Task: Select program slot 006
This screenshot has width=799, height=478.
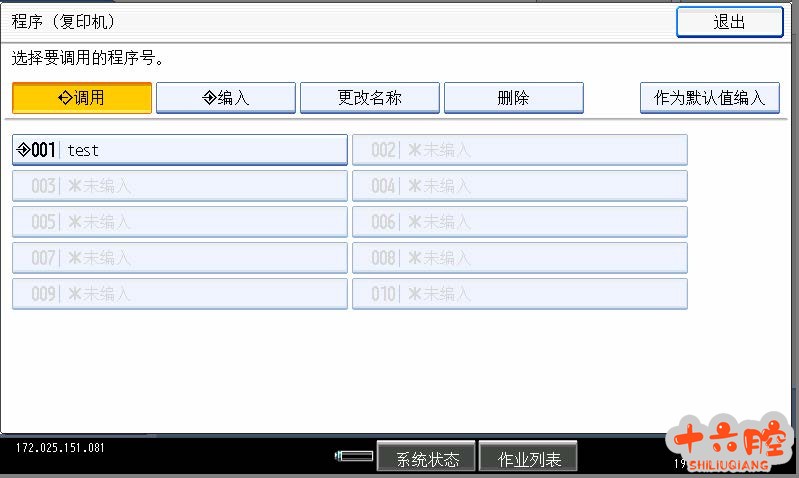Action: [x=520, y=222]
